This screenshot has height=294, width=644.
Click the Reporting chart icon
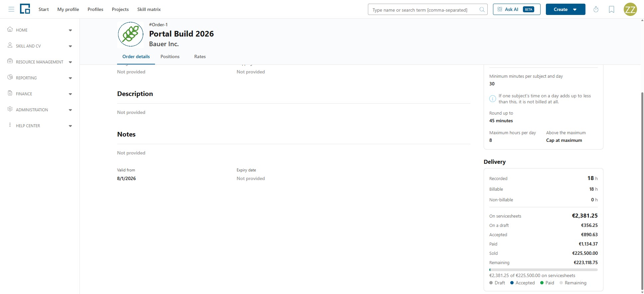10,77
